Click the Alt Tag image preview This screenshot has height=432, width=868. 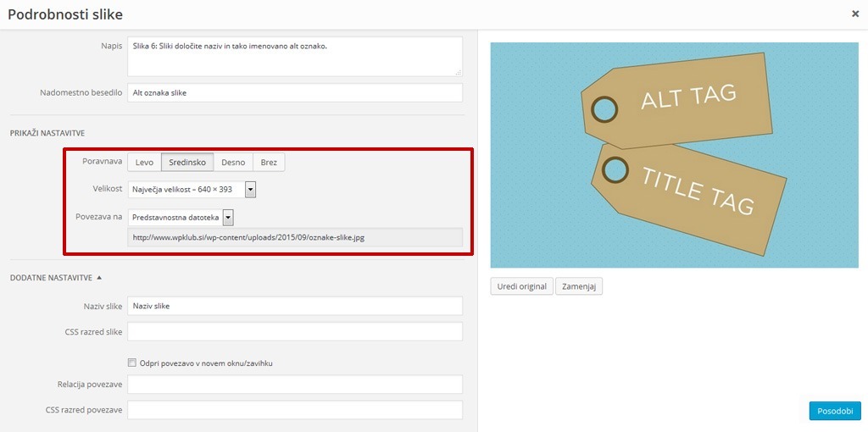674,155
